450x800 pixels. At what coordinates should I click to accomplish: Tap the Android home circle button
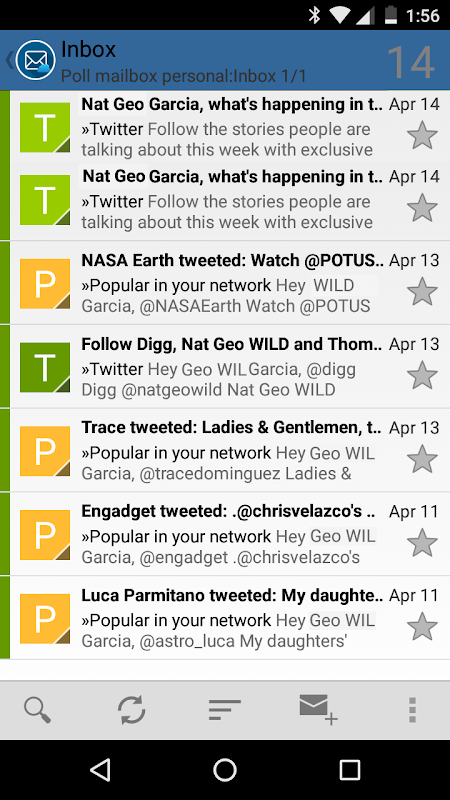click(224, 769)
